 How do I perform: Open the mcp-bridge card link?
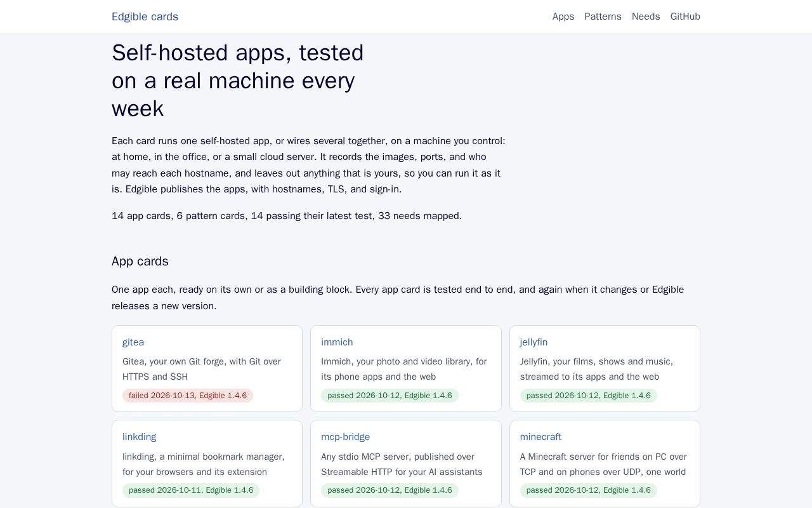click(x=345, y=437)
